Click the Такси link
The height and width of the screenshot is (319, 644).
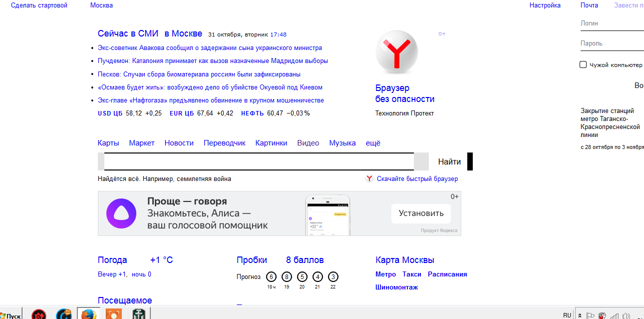[412, 274]
